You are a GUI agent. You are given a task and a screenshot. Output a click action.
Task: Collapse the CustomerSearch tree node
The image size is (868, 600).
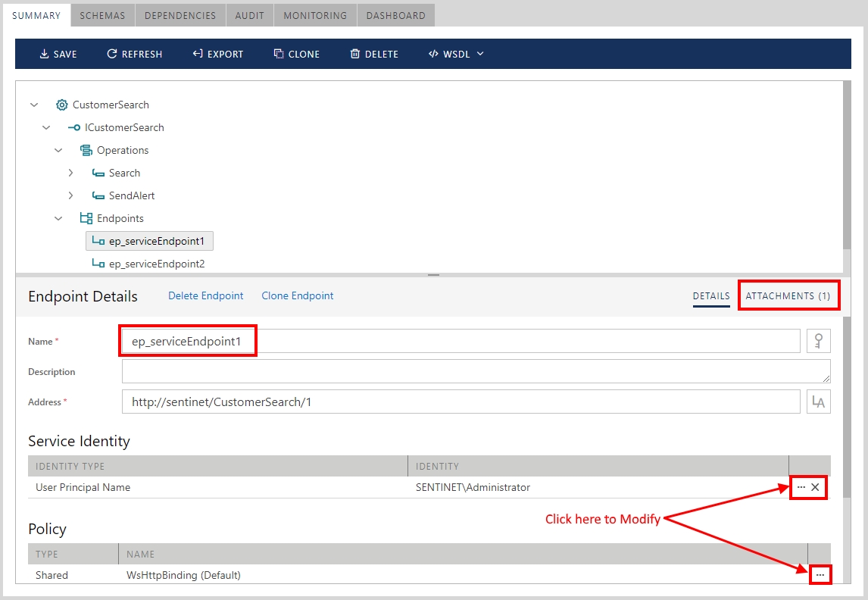point(34,105)
